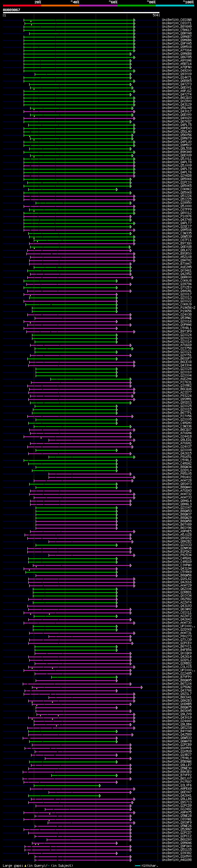Screen dimensions: 197x868
Task: Open hit UniRef100_C6SXN8
Action: click(x=177, y=20)
